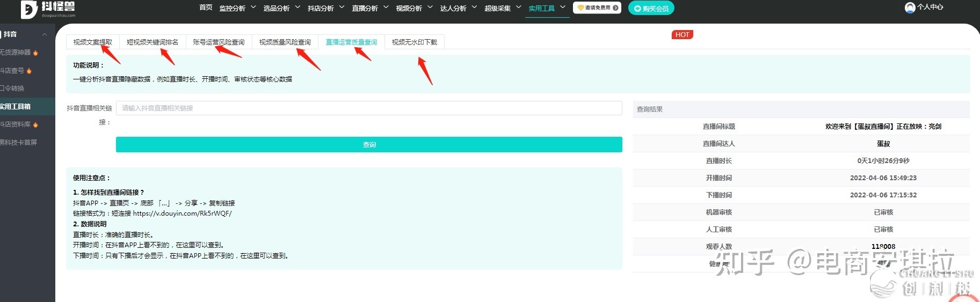980x302 pixels.
Task: Switch to the 视频质量风险查询 tab
Action: pyautogui.click(x=285, y=42)
